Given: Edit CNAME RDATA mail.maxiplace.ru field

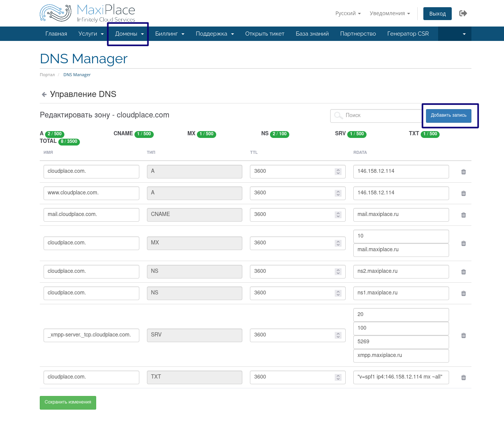Looking at the screenshot, I should (x=401, y=215).
